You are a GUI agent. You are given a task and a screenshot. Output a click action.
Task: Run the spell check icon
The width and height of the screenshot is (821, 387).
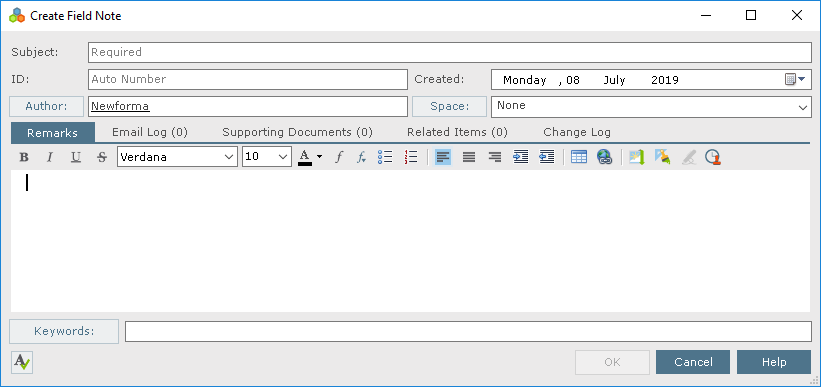click(22, 362)
